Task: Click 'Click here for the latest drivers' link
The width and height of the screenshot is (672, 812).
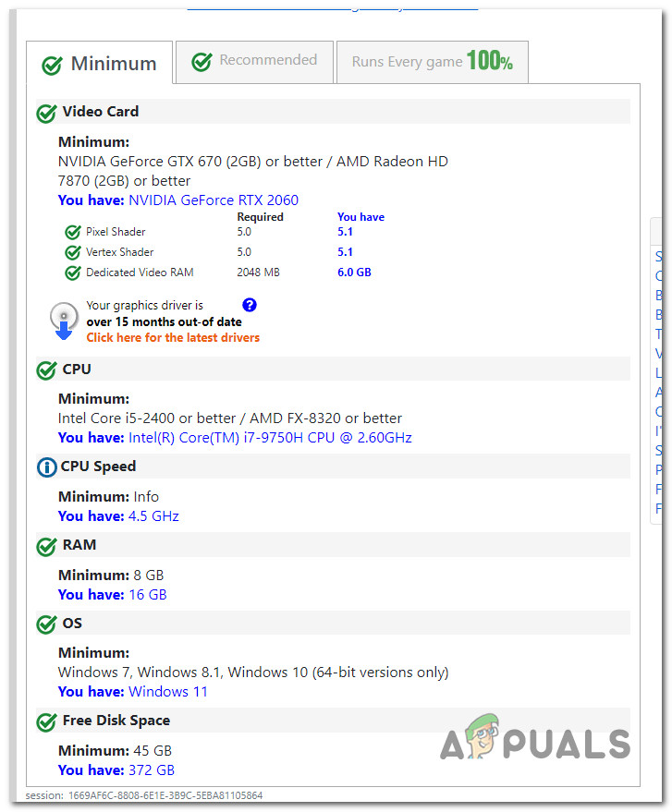Action: pyautogui.click(x=173, y=338)
